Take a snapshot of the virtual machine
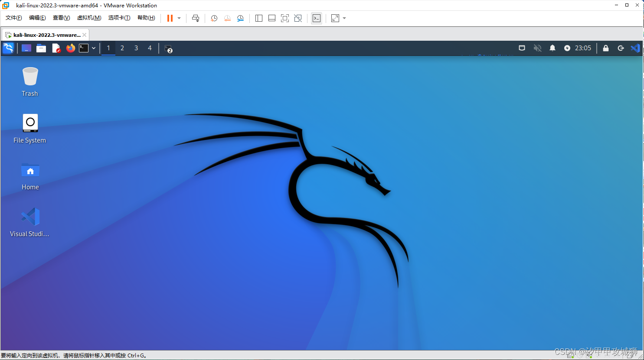The width and height of the screenshot is (644, 360). click(214, 18)
